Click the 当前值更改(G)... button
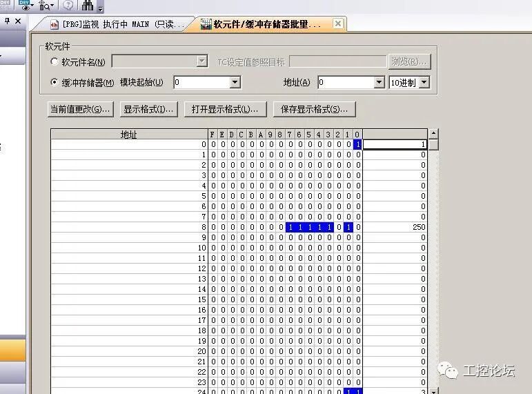This screenshot has width=532, height=394. [81, 109]
